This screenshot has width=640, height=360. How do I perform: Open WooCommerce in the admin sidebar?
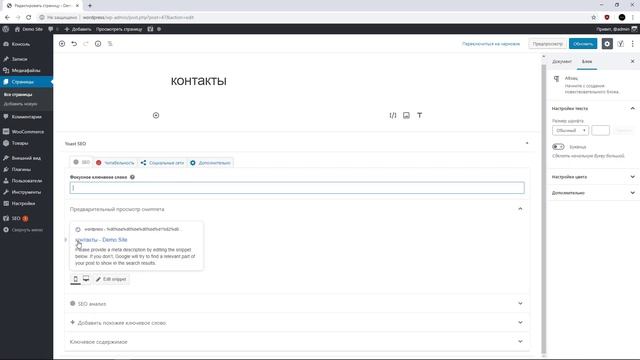tap(26, 132)
